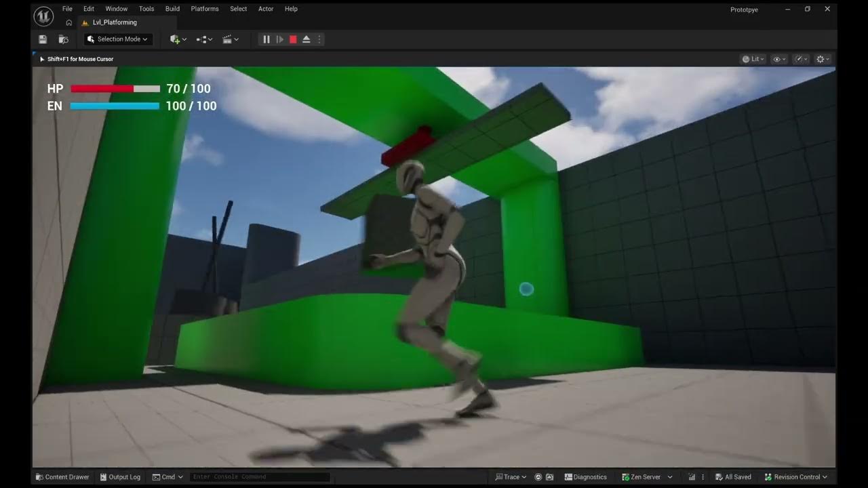Click the frame skip button
The image size is (868, 488).
pyautogui.click(x=279, y=39)
